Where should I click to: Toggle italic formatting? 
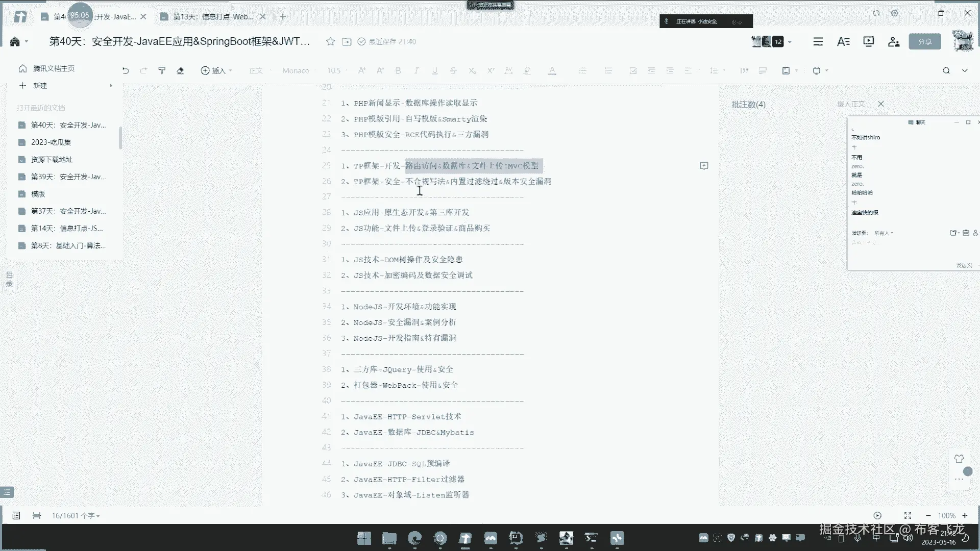[x=416, y=70]
